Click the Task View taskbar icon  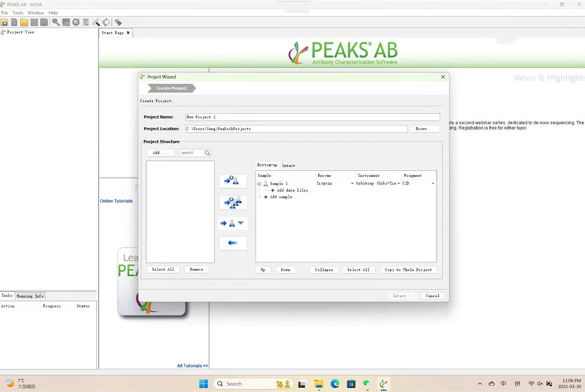point(302,384)
